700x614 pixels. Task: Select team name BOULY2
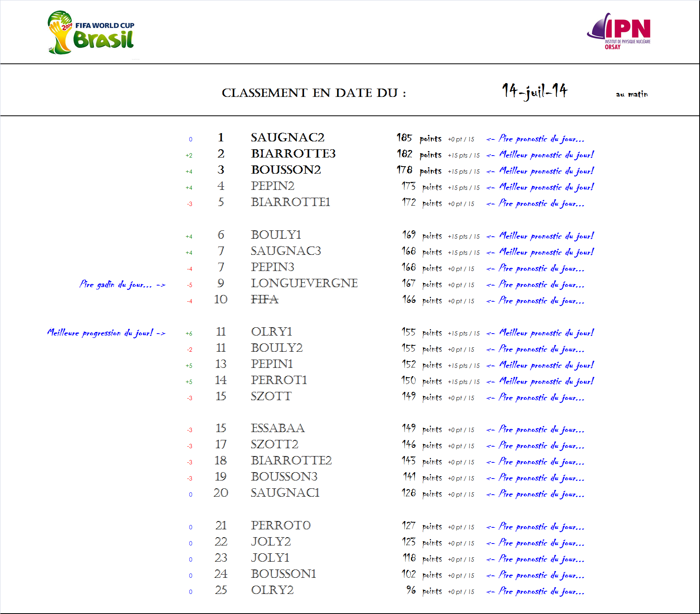pos(277,348)
